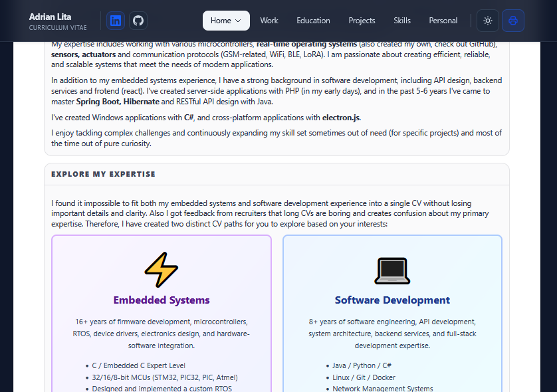This screenshot has height=392, width=557.
Task: Open the GitHub profile icon
Action: pos(138,21)
